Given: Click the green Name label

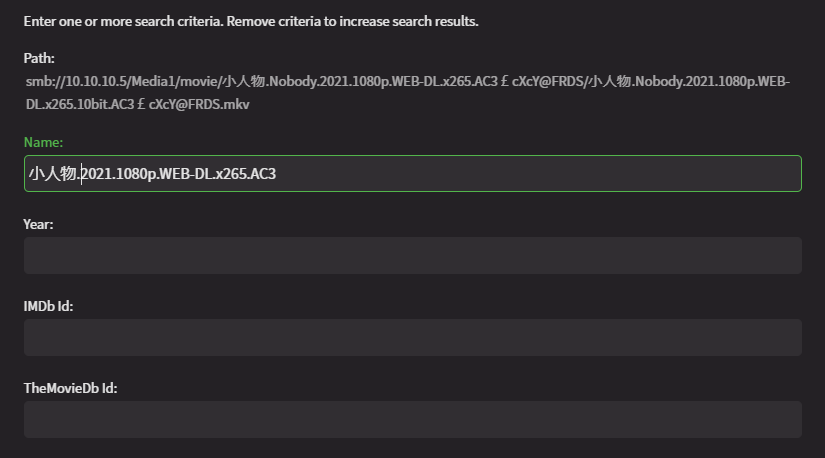Looking at the screenshot, I should pos(43,143).
